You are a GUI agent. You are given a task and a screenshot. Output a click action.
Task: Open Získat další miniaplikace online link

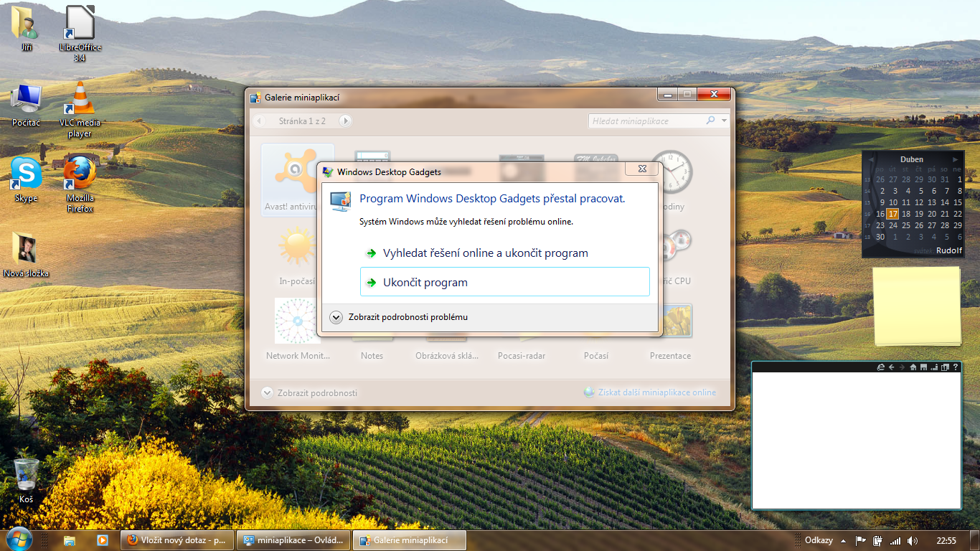(650, 392)
